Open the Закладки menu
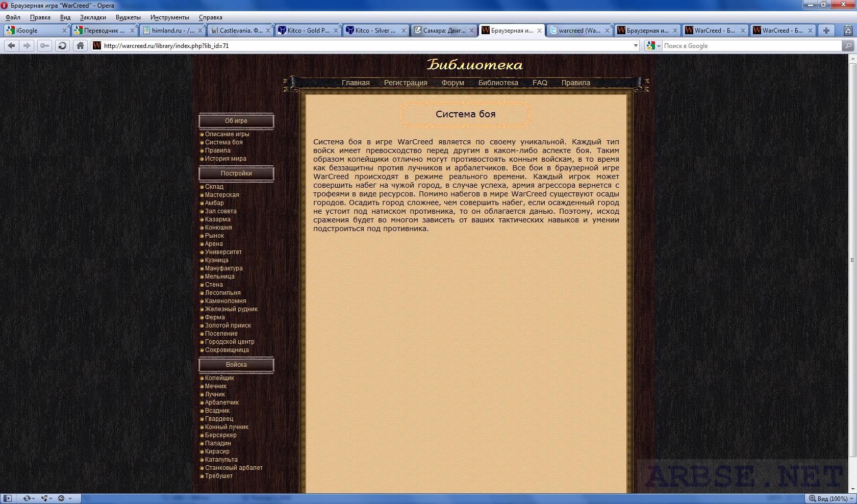 pyautogui.click(x=93, y=17)
